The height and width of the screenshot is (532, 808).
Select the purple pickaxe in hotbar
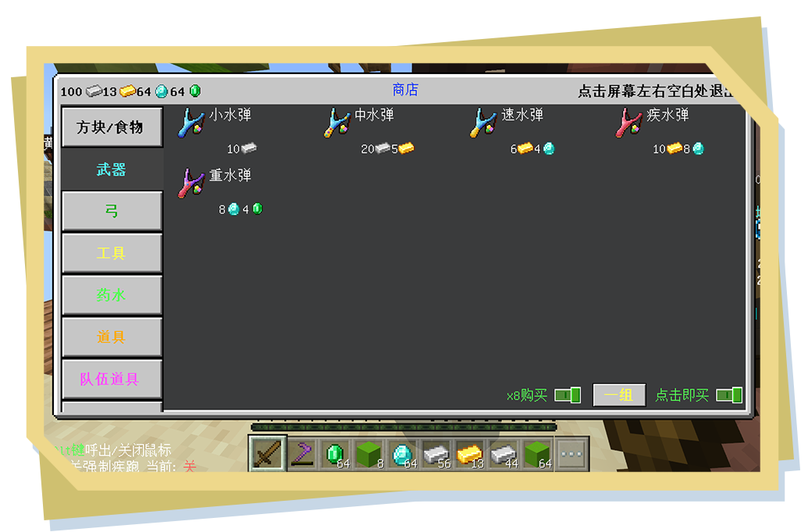click(302, 454)
